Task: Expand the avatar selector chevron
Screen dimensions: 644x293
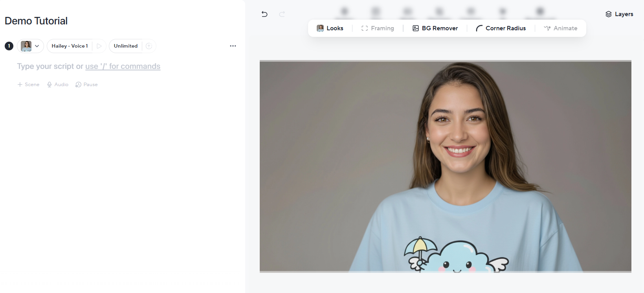Action: pyautogui.click(x=37, y=46)
